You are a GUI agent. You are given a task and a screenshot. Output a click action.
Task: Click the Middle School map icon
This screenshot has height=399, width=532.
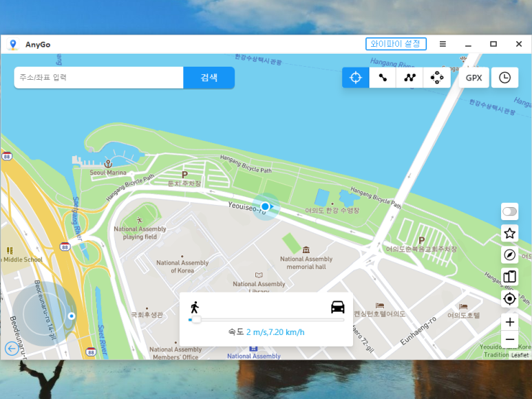pyautogui.click(x=10, y=250)
